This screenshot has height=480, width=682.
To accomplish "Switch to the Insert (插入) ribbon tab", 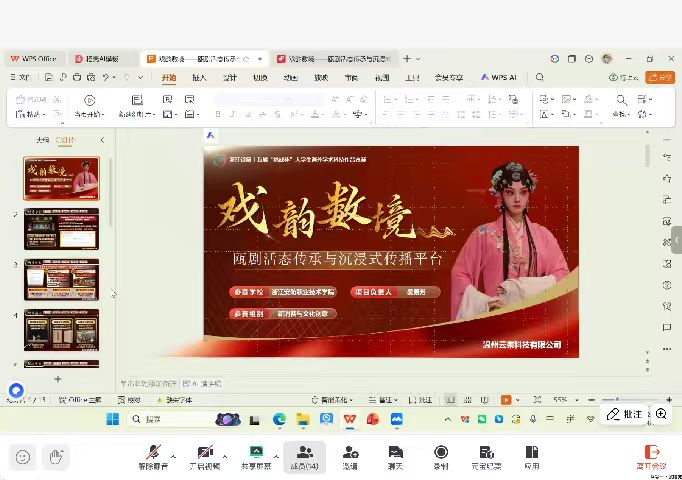I will (x=199, y=77).
